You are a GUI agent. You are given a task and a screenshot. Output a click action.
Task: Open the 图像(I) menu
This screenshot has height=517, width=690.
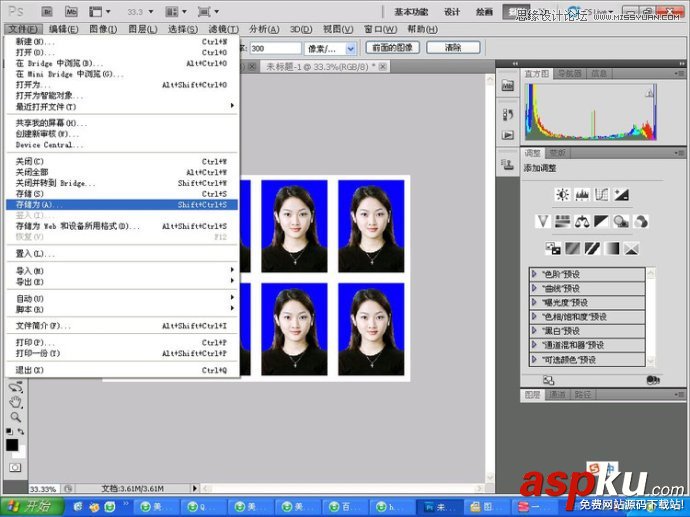(x=103, y=29)
